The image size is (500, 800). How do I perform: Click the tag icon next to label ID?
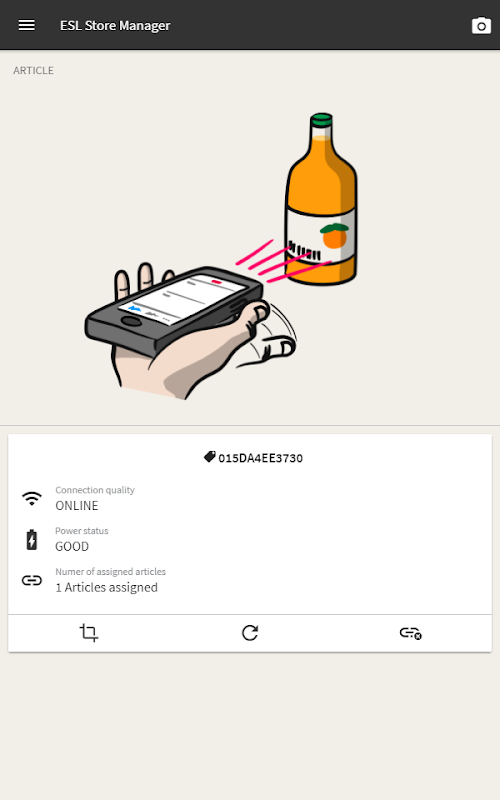click(210, 457)
